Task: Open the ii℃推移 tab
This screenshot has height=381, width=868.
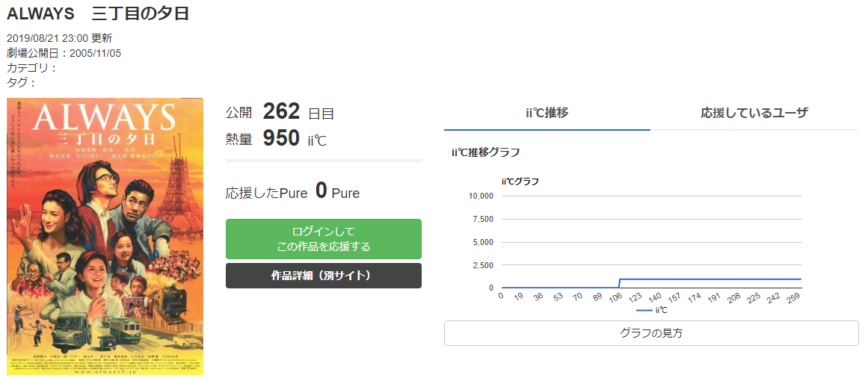Action: point(547,114)
